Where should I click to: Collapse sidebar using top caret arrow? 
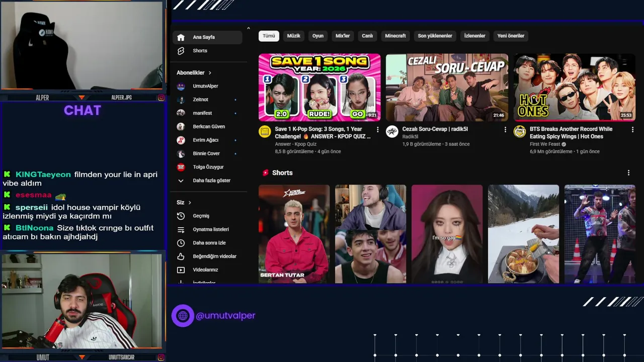pyautogui.click(x=248, y=29)
